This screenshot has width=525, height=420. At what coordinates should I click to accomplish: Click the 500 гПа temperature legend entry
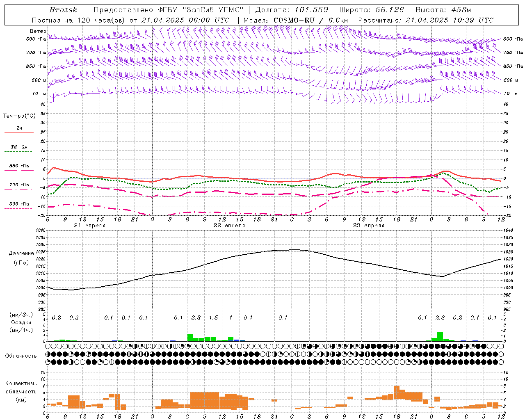[19, 204]
